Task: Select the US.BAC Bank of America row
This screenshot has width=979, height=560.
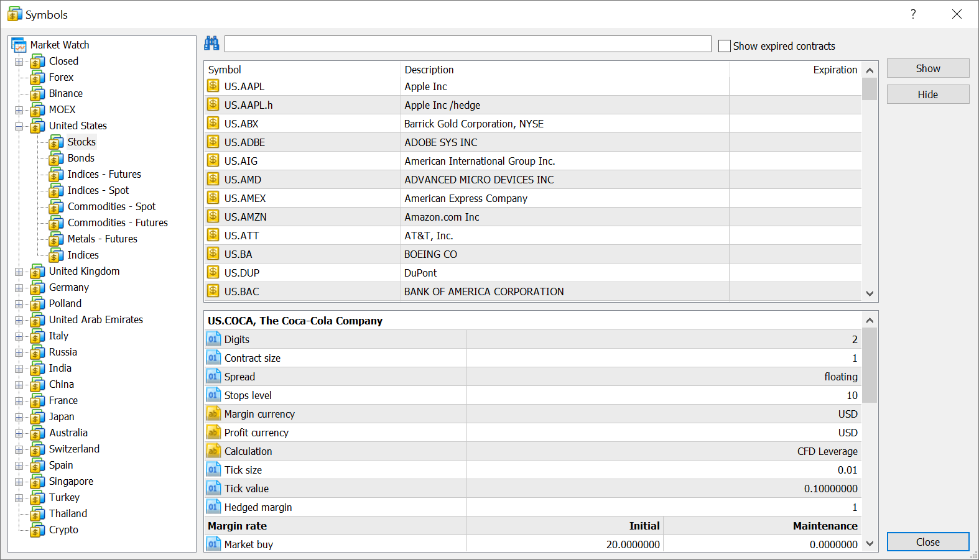Action: [x=483, y=291]
